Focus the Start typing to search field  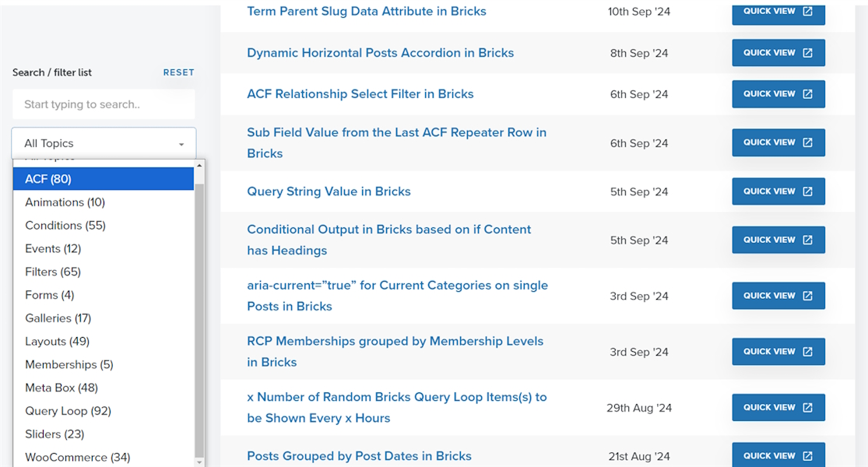pyautogui.click(x=104, y=104)
